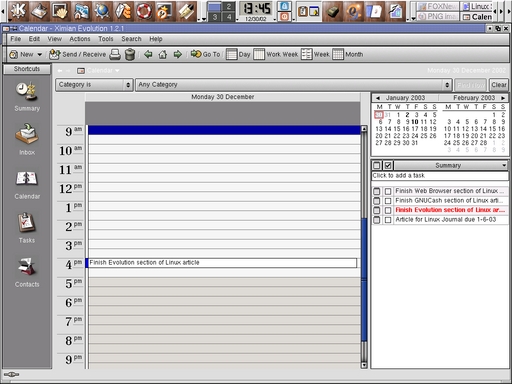Switch to virtual desktop 2

(228, 6)
